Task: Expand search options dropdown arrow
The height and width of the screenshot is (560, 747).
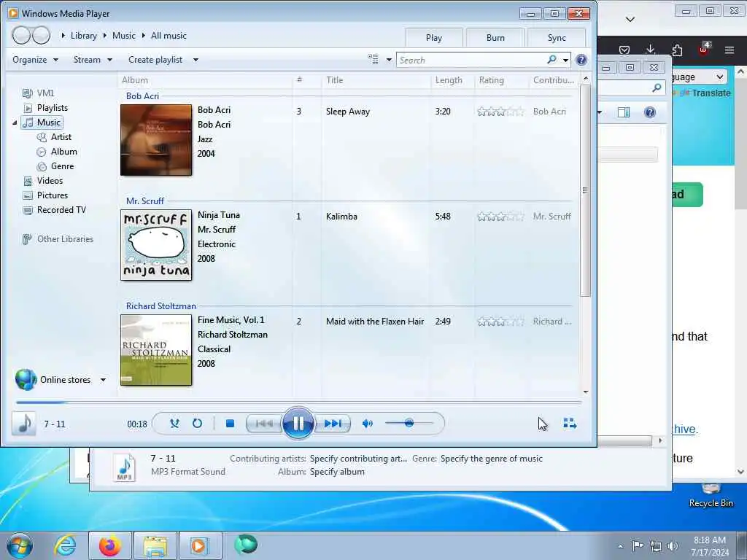Action: 565,60
